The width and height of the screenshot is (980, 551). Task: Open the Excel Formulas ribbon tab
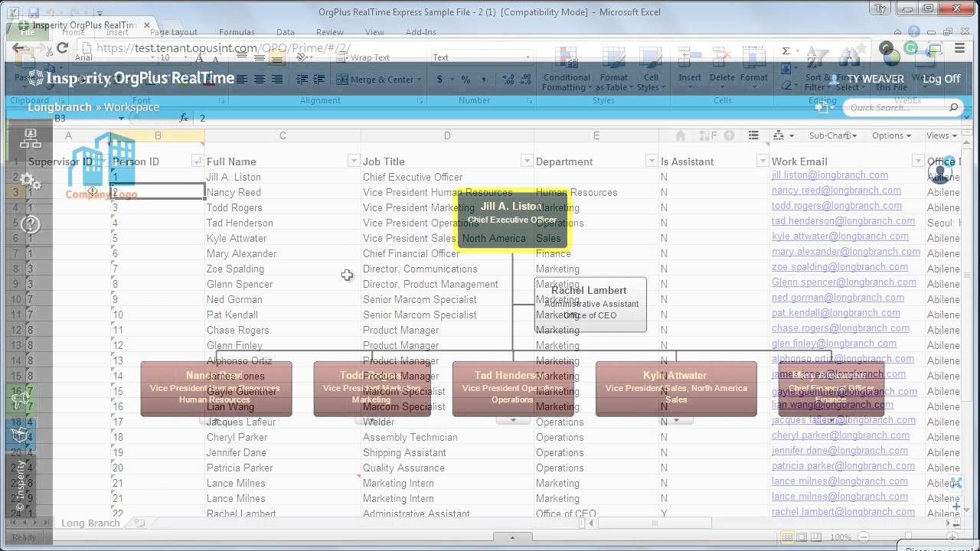point(237,32)
